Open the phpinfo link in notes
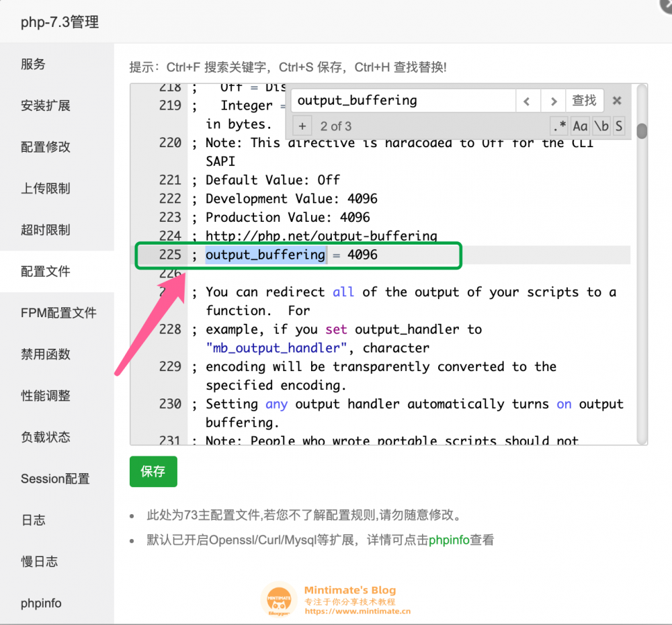Screen dimensions: 672x625 click(449, 540)
